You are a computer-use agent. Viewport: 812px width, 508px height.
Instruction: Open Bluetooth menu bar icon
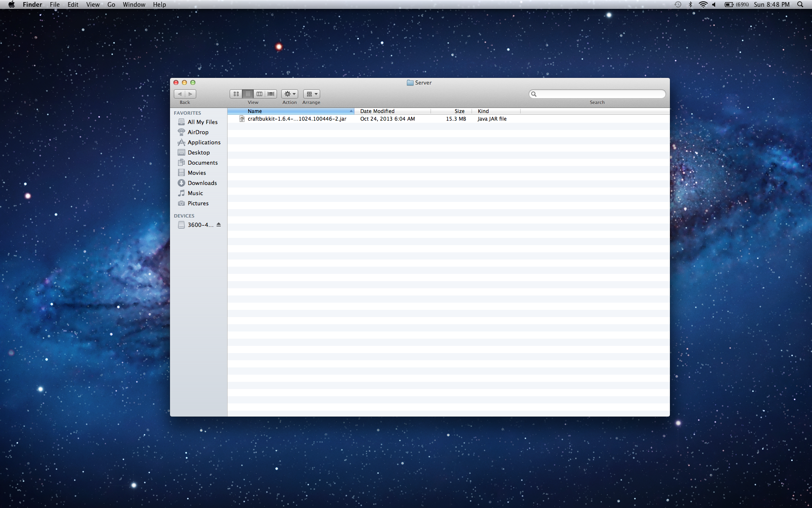point(691,5)
